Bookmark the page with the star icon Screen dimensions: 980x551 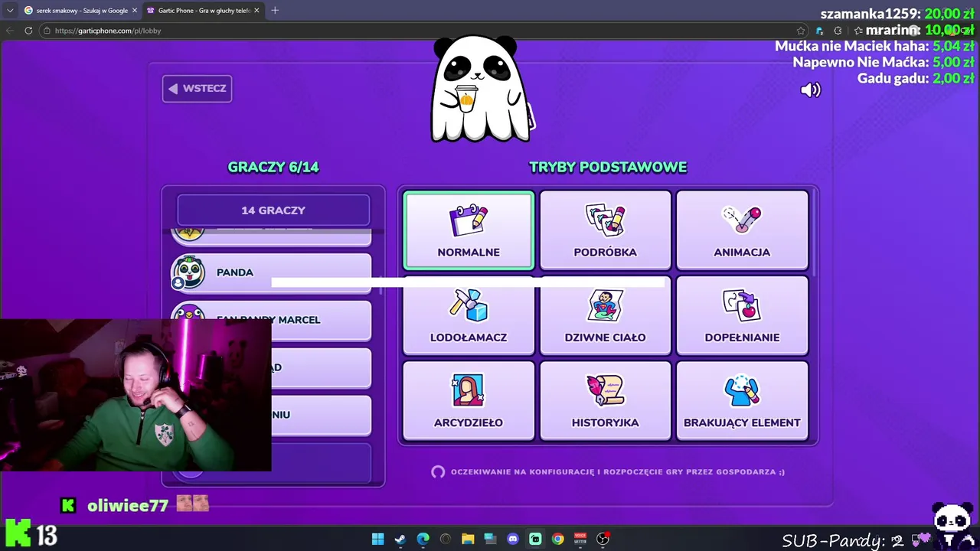click(x=801, y=31)
